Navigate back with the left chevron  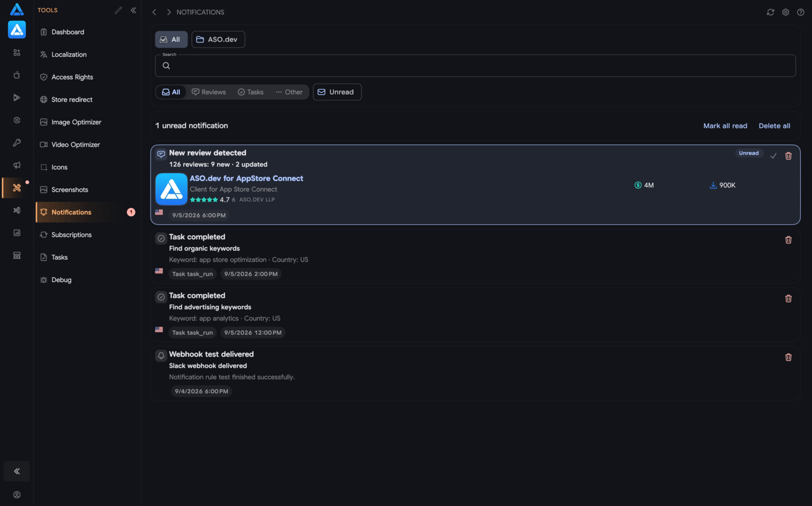point(154,12)
